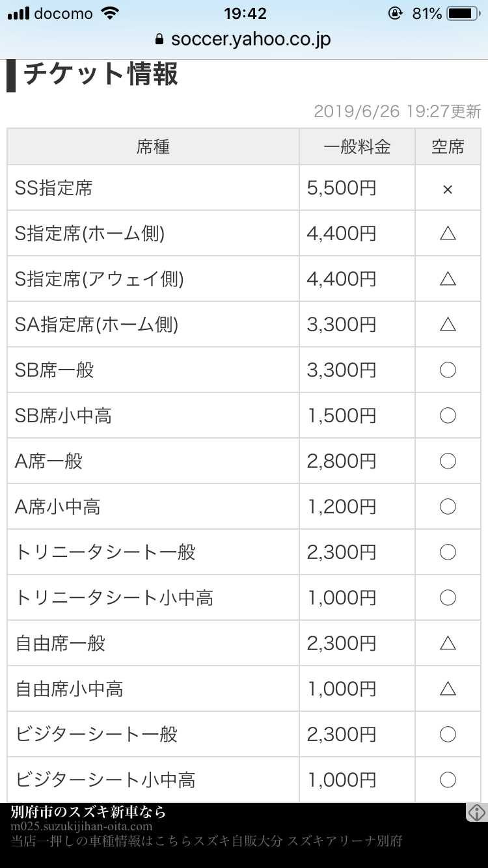488x868 pixels.
Task: Tap the チケット情報 section heading
Action: tap(101, 75)
